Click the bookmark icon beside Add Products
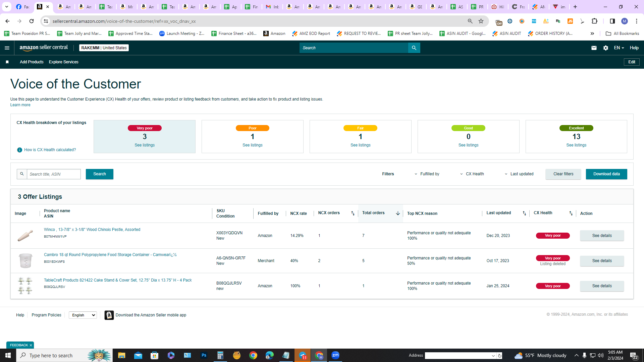The image size is (644, 362). [7, 62]
